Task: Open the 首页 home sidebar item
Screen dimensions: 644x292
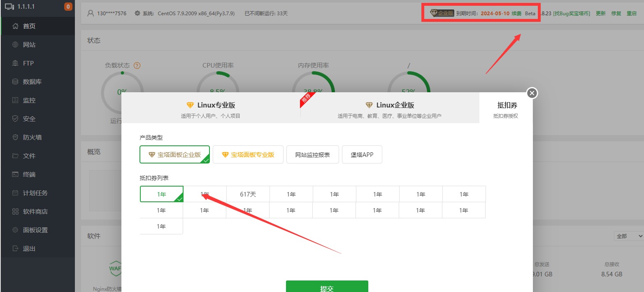Action: (x=37, y=26)
